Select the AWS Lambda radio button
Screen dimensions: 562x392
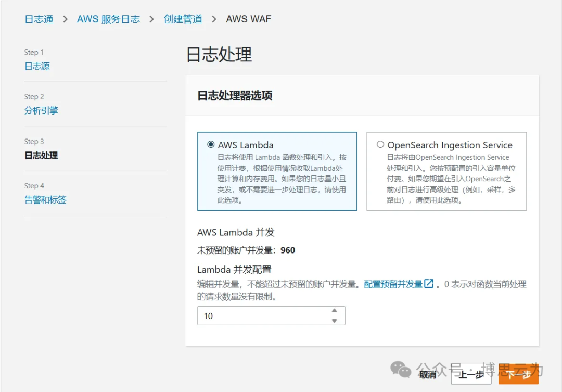coord(211,144)
